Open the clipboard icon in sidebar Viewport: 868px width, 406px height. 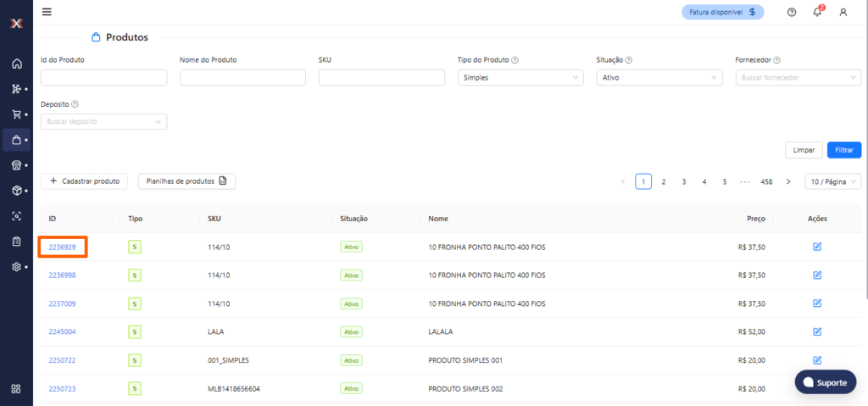click(x=16, y=242)
